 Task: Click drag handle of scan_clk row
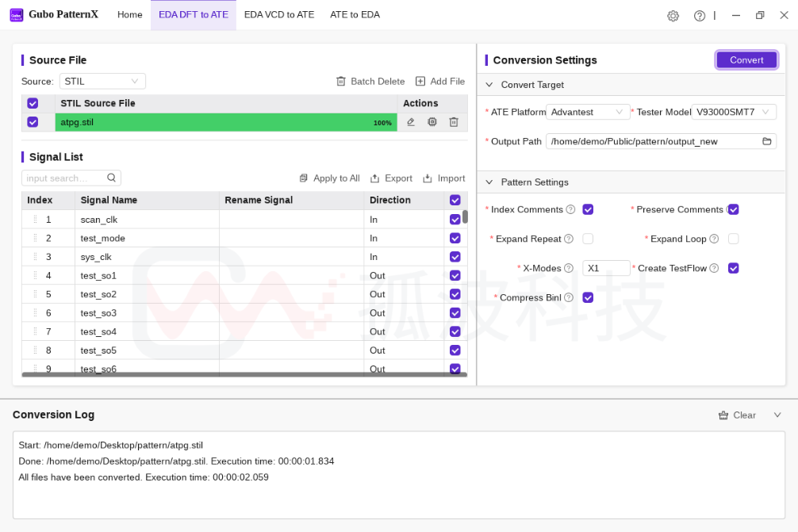35,219
